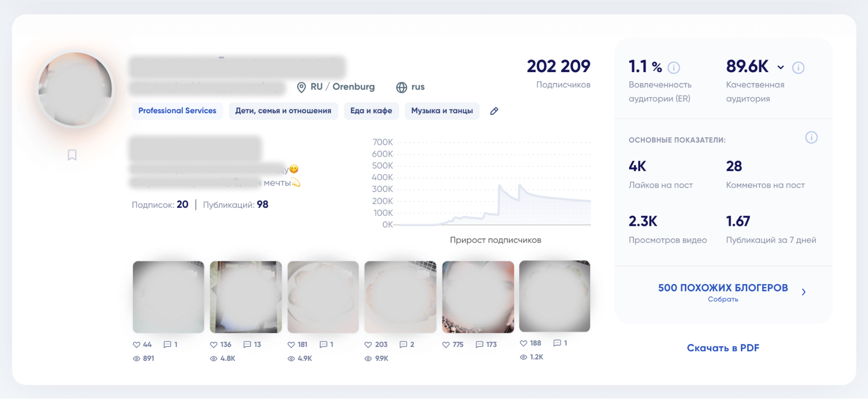Click the bookmark icon under the avatar
The image size is (868, 399).
[x=72, y=155]
